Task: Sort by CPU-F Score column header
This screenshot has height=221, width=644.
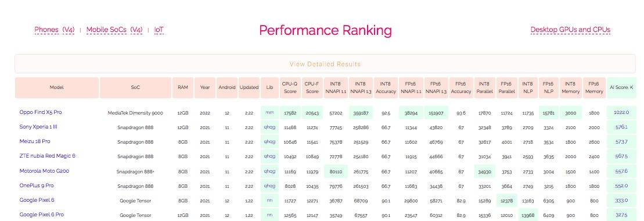Action: (x=312, y=88)
